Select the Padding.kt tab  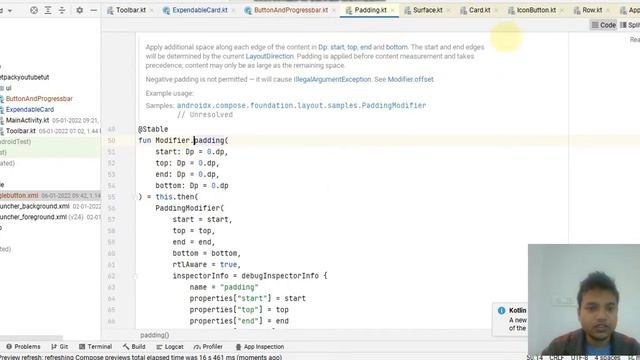370,10
